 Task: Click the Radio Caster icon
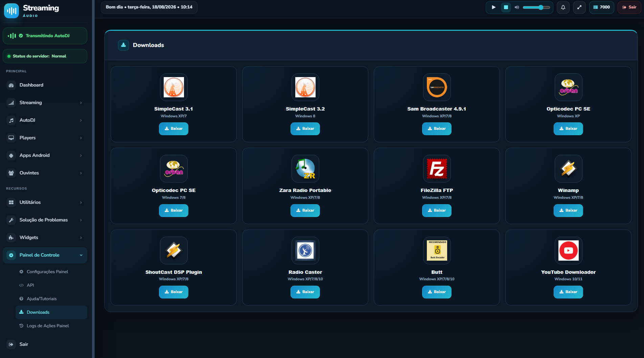coord(305,250)
